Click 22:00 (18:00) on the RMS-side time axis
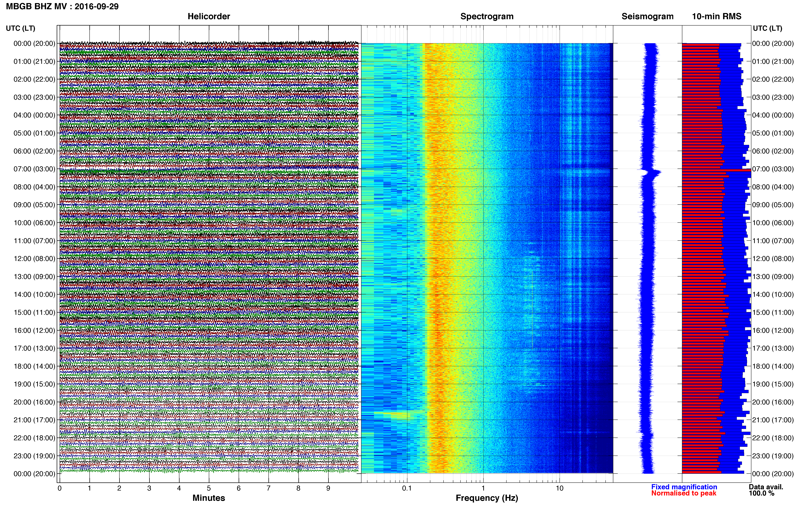The height and width of the screenshot is (508, 812). pos(773,438)
